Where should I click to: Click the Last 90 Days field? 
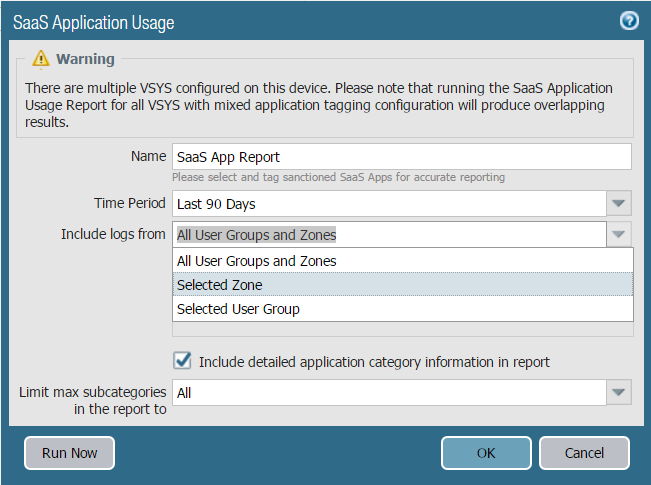[x=389, y=204]
